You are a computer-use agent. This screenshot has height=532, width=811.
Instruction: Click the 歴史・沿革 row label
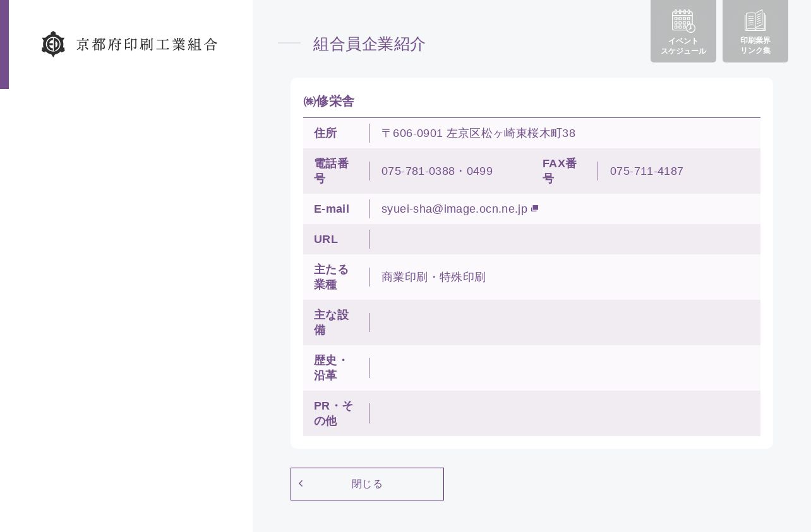point(331,368)
